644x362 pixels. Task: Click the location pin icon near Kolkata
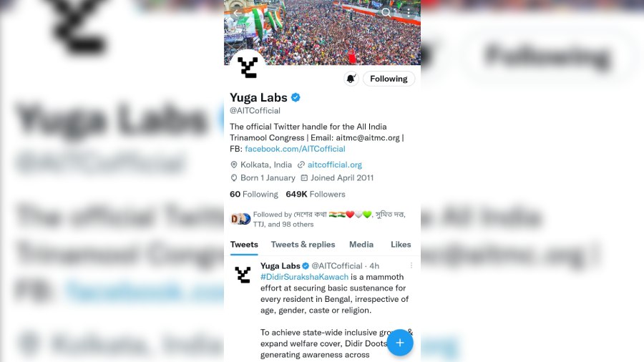pyautogui.click(x=234, y=165)
